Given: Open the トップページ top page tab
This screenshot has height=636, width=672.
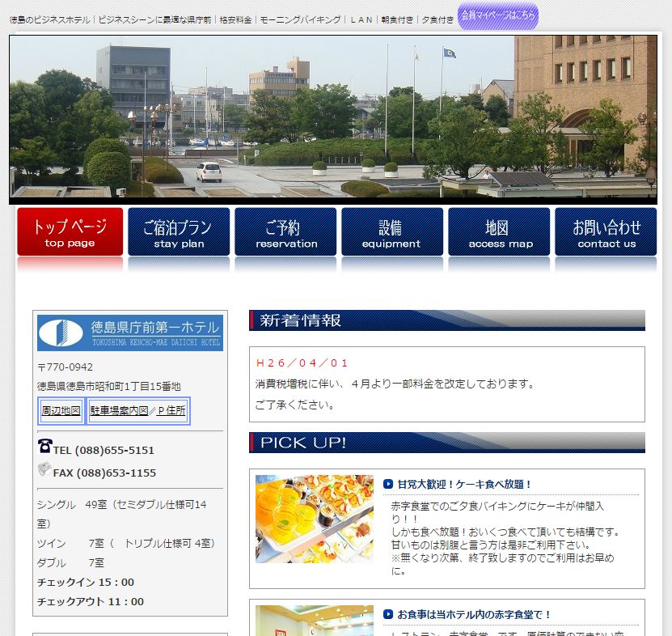Looking at the screenshot, I should [70, 232].
